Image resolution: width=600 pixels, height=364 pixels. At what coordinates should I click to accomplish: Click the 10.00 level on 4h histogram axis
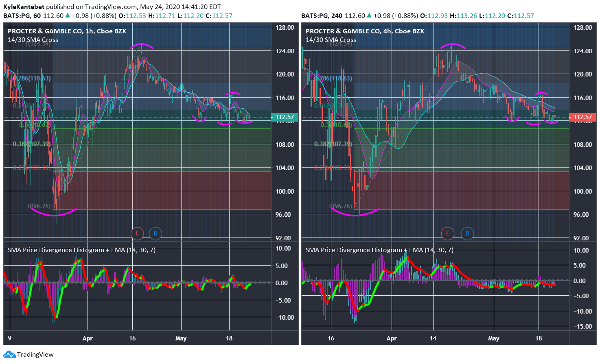pos(581,251)
